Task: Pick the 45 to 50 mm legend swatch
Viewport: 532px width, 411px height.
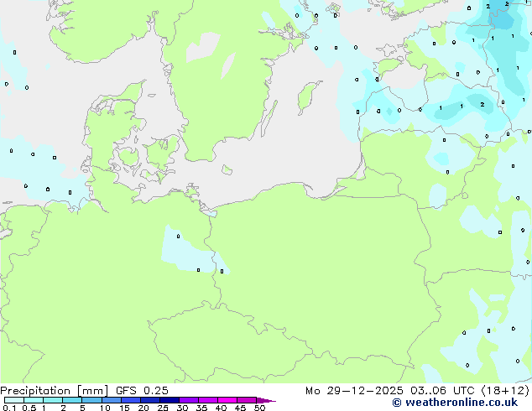Action: (x=247, y=400)
